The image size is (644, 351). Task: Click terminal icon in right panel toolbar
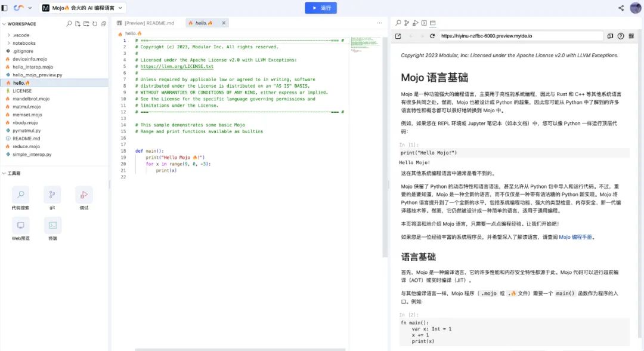click(424, 23)
